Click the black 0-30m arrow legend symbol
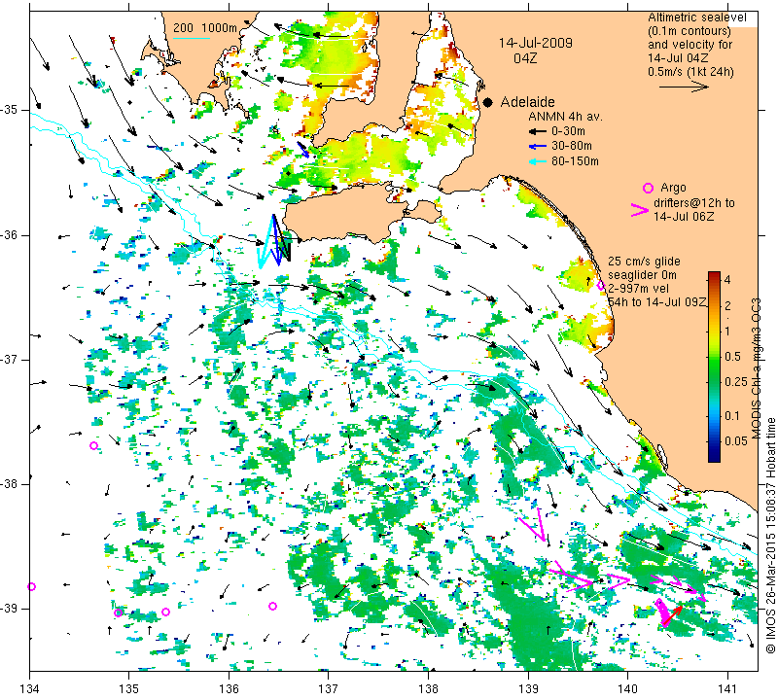Viewport: 778px width, 700px height. 537,131
